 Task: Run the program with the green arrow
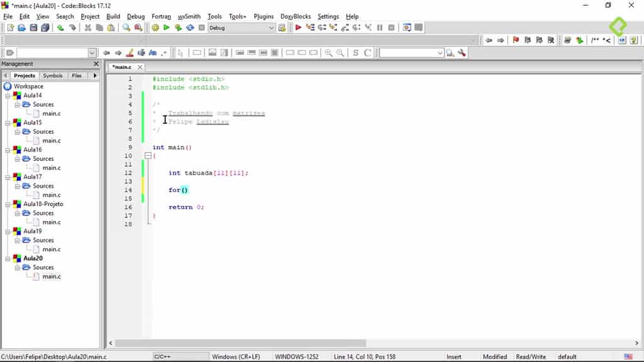(166, 28)
